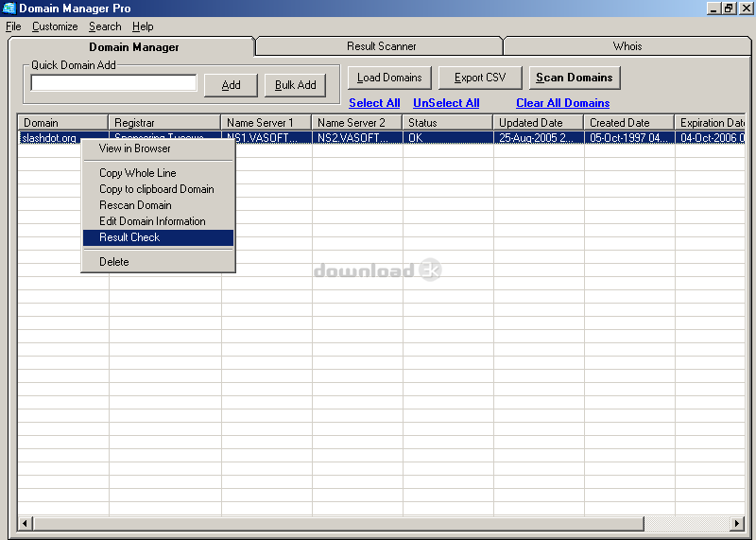Close the Domain Manager Pro window
This screenshot has width=756, height=540.
coord(746,9)
